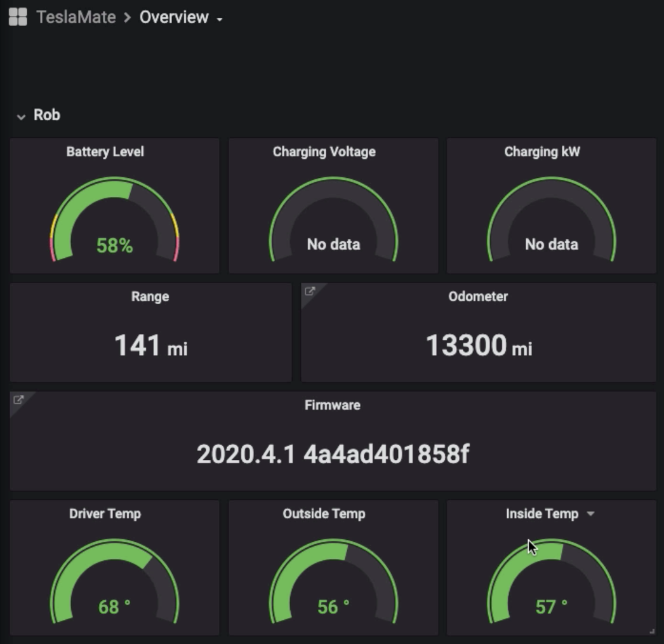664x644 pixels.
Task: Click the Range panel title
Action: pyautogui.click(x=150, y=297)
